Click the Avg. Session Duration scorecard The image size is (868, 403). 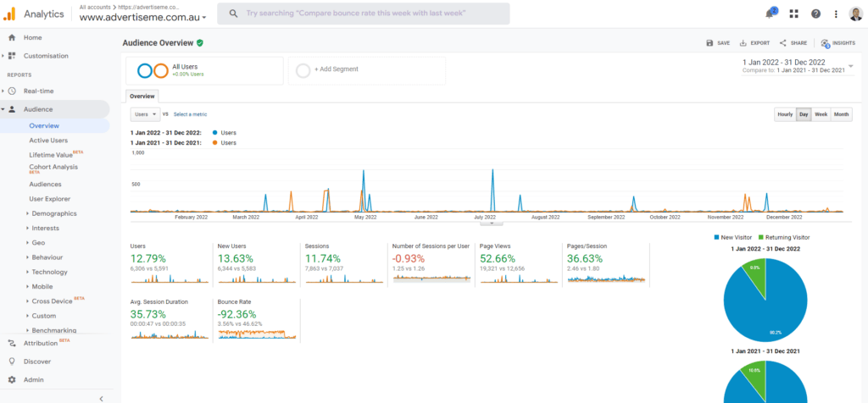tap(170, 321)
